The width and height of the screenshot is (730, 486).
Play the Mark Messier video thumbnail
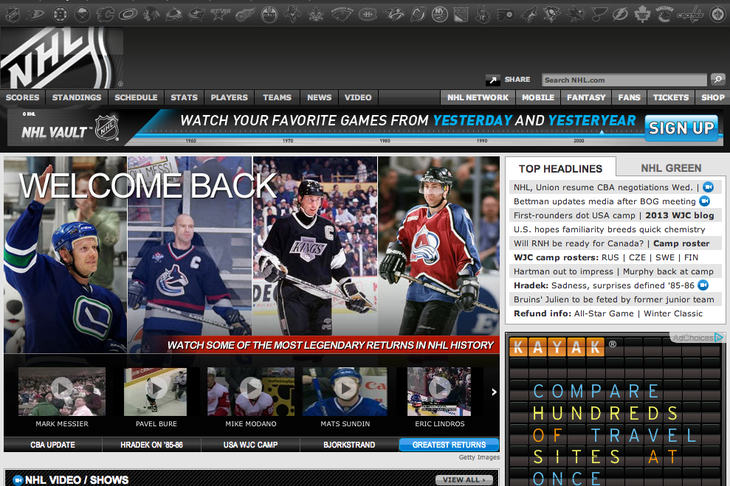click(x=62, y=392)
